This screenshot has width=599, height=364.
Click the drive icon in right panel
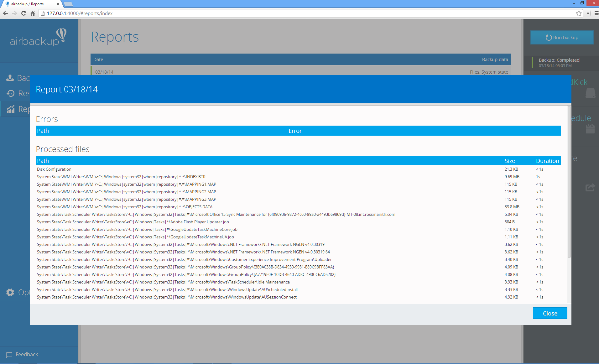click(x=590, y=93)
